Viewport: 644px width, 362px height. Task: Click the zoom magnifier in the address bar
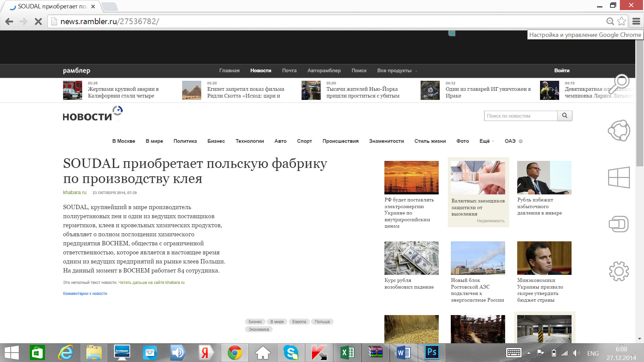pos(610,21)
